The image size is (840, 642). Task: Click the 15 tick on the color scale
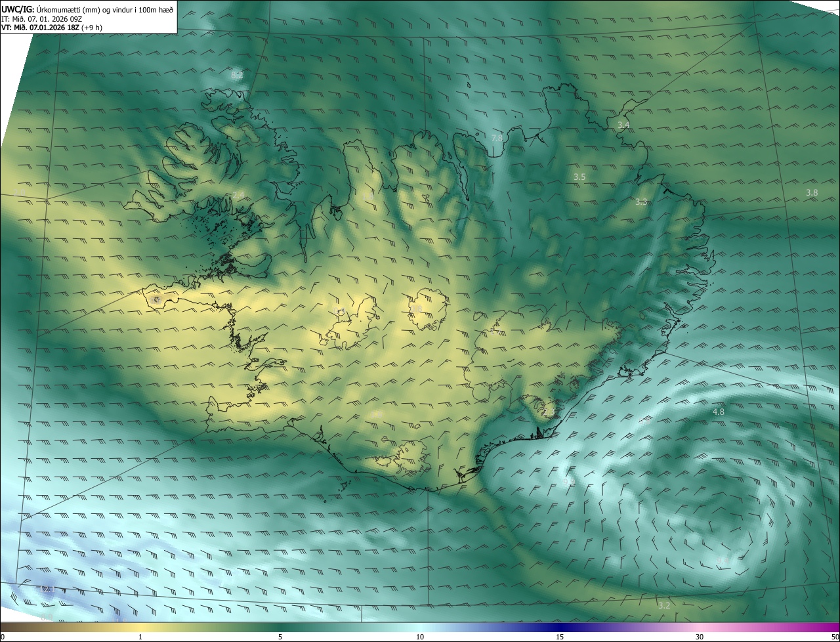560,637
